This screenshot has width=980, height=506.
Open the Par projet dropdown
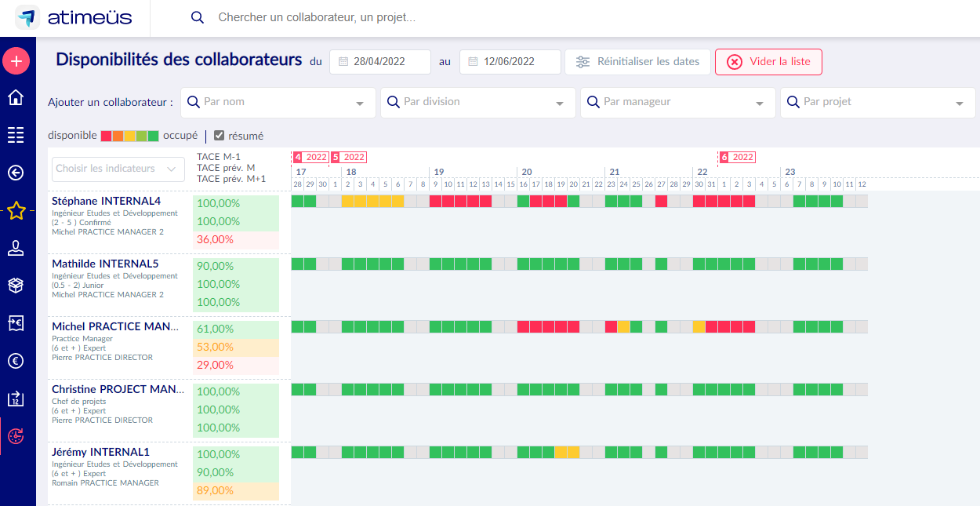[x=878, y=103]
